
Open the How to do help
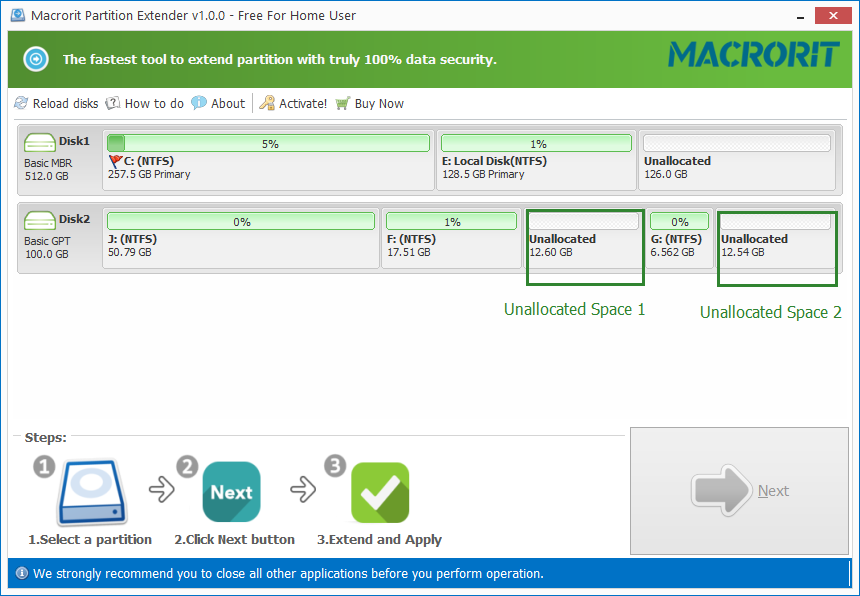coord(145,103)
